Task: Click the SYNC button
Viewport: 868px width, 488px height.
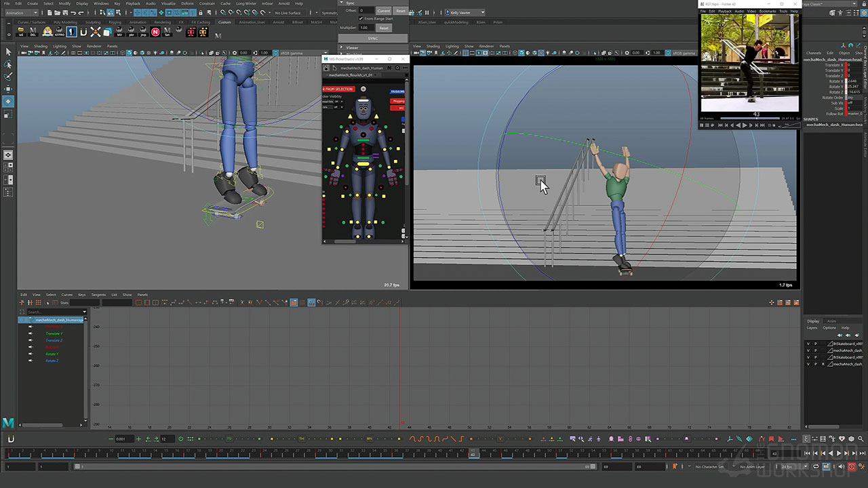Action: click(x=373, y=39)
